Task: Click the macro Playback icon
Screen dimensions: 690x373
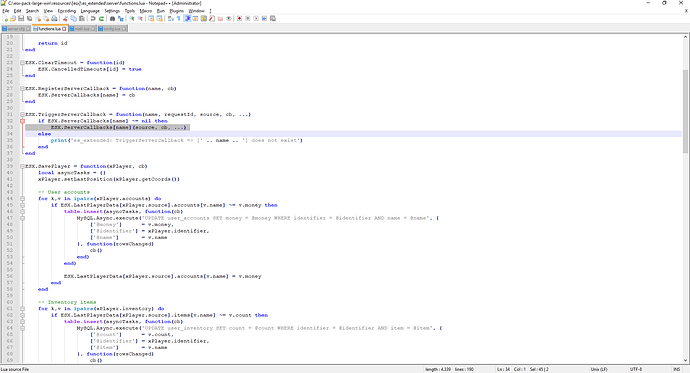Action: coord(256,18)
